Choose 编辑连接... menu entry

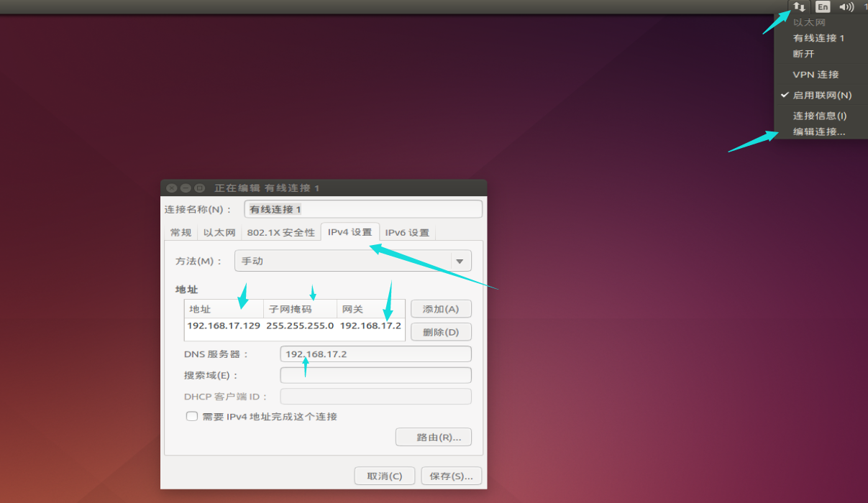[819, 132]
